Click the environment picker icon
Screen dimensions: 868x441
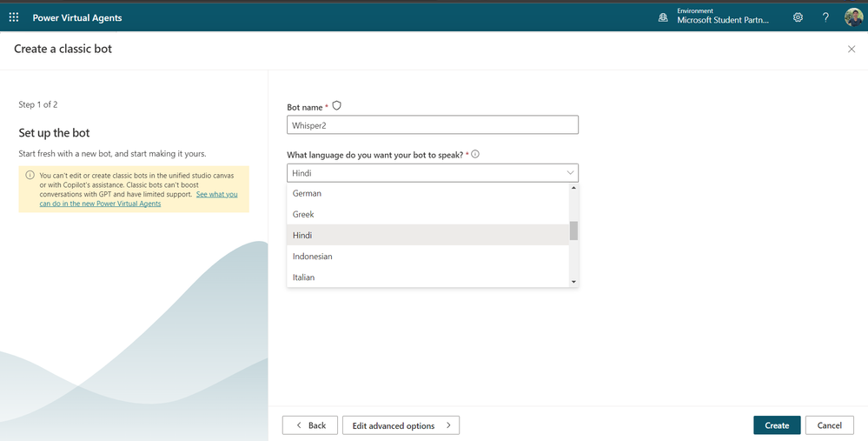point(663,17)
